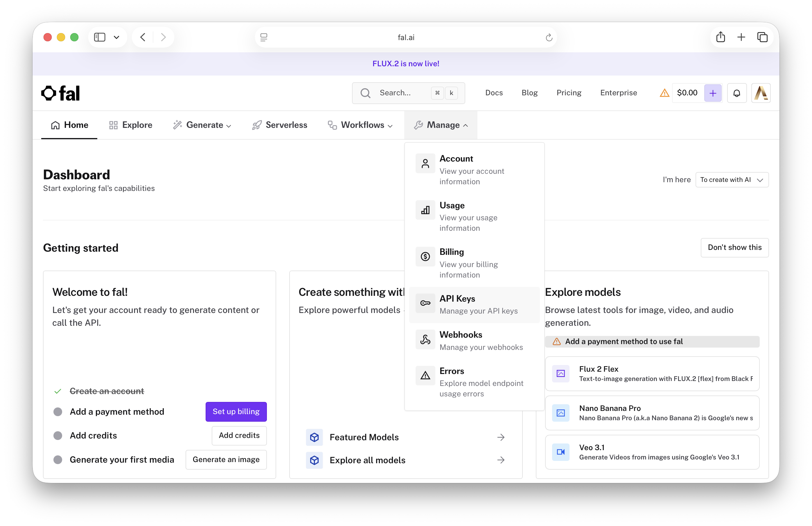Click the Search input field
The width and height of the screenshot is (812, 526).
pos(408,93)
